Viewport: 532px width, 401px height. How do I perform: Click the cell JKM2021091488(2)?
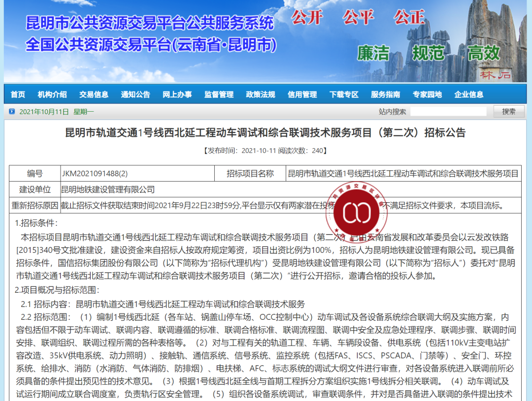pos(137,174)
